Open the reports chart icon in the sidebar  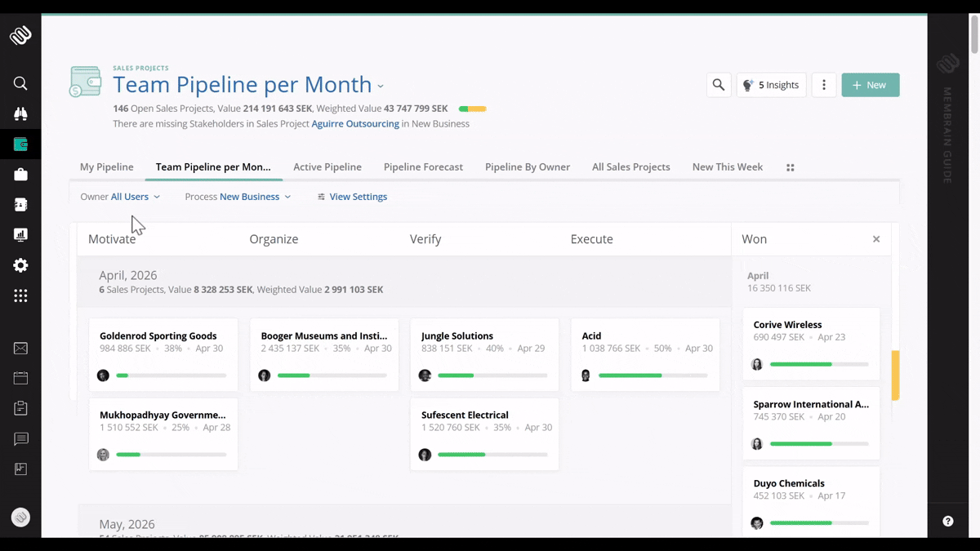(x=20, y=235)
